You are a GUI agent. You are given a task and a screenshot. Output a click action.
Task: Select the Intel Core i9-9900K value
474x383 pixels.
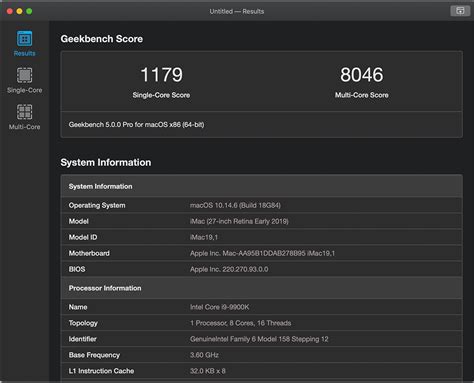tap(220, 307)
